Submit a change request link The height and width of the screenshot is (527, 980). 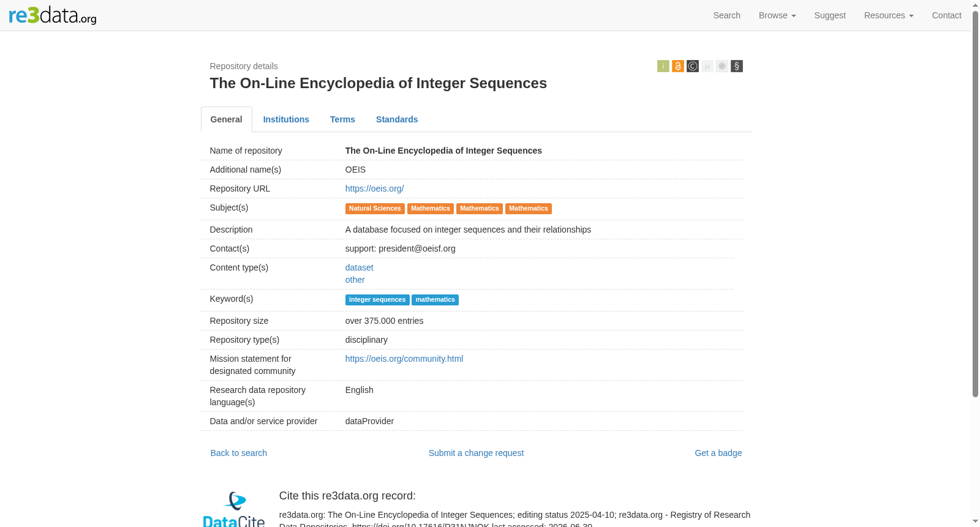476,453
